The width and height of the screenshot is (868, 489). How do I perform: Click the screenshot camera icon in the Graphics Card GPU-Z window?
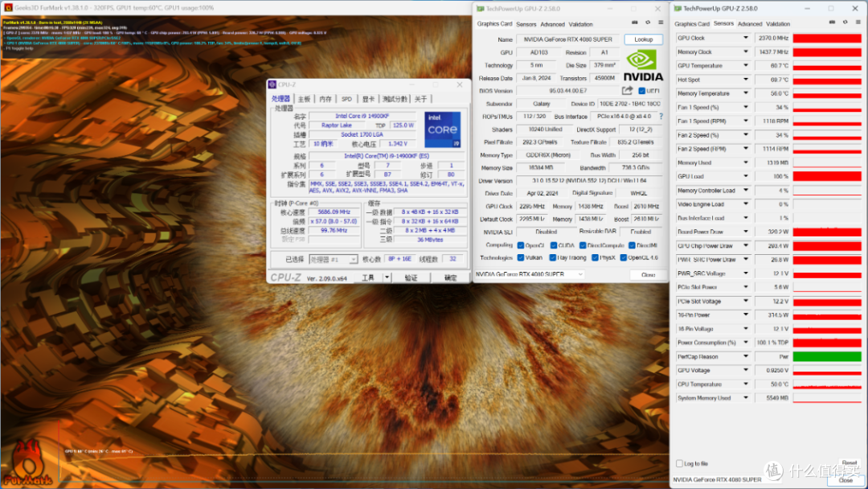pyautogui.click(x=634, y=23)
